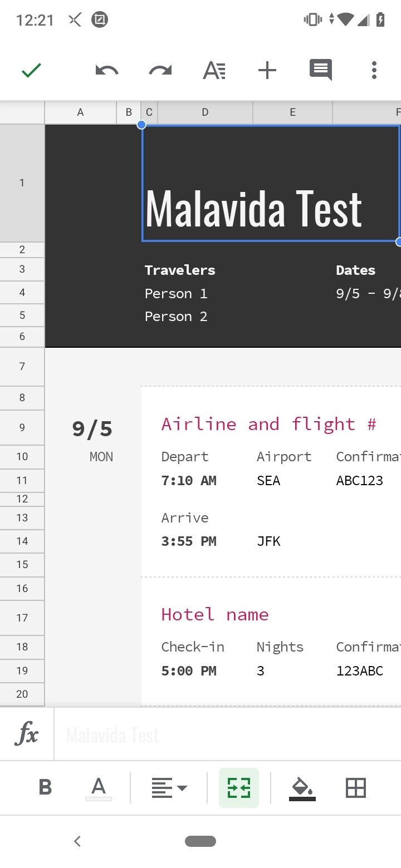Open the cell borders options
The width and height of the screenshot is (401, 868).
pos(356,787)
